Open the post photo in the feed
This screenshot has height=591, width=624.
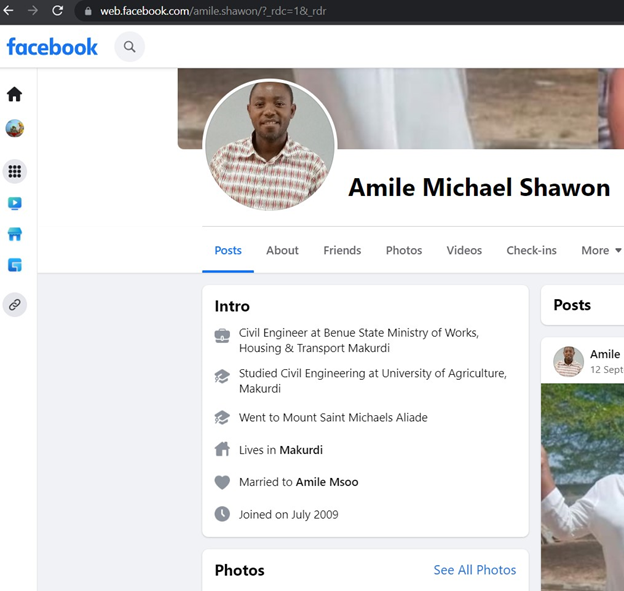(583, 487)
